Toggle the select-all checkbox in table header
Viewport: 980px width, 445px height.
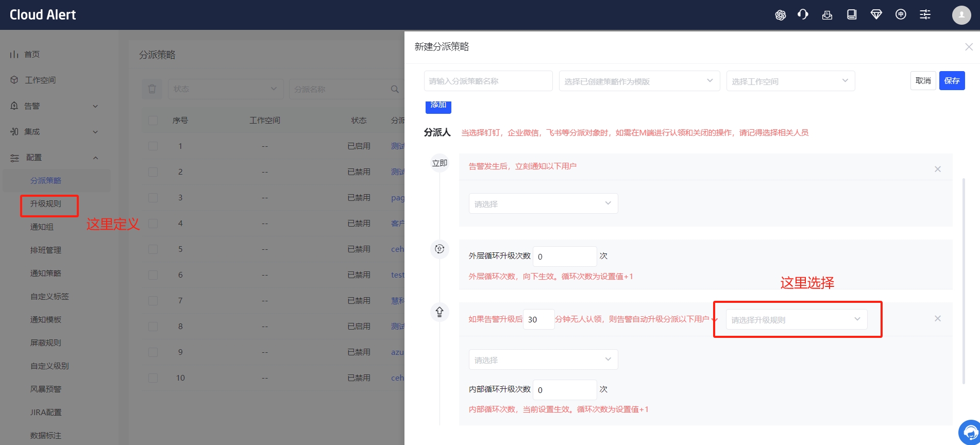(x=153, y=120)
